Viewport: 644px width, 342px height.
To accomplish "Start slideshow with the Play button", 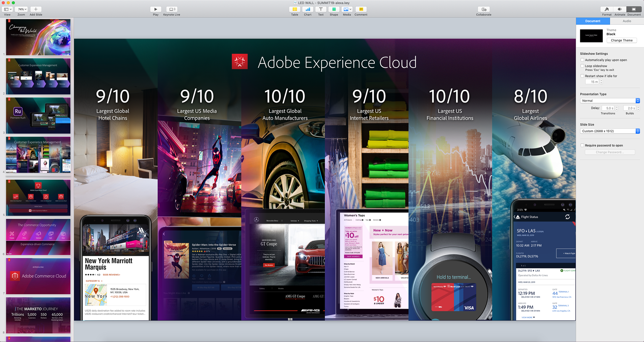I will 156,9.
